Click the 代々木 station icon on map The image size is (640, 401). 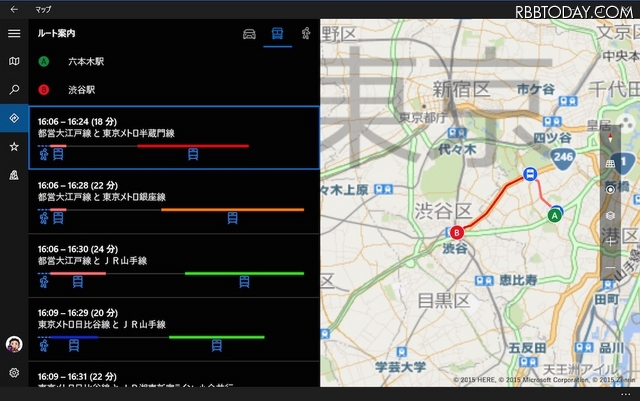click(x=457, y=133)
